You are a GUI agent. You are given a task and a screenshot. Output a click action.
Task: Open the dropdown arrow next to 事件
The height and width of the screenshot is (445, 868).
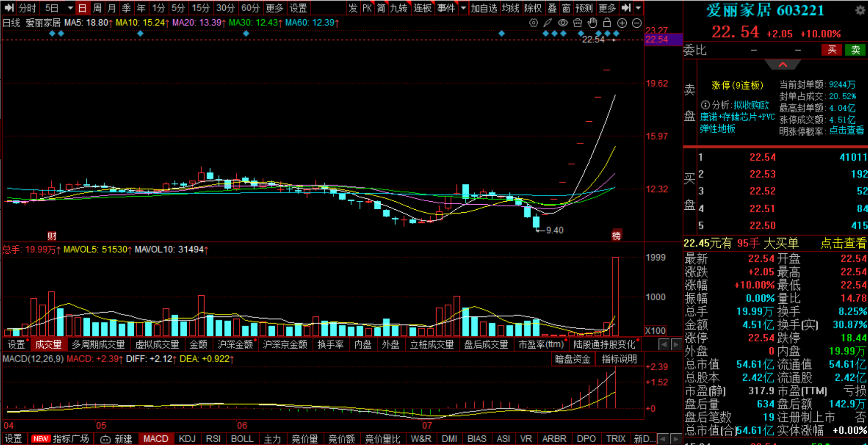pyautogui.click(x=463, y=8)
